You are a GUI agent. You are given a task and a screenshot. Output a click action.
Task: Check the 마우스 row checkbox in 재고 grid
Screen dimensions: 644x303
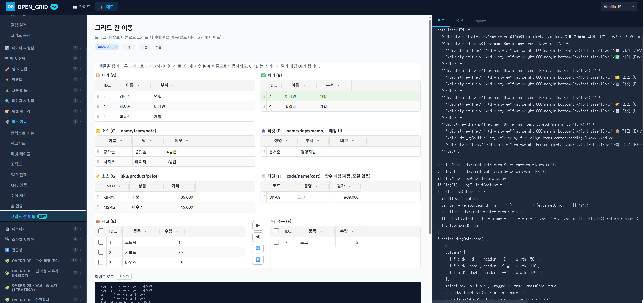coord(101,262)
